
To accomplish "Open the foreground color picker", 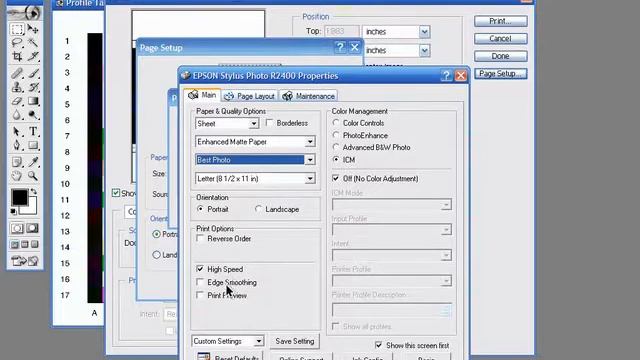I will [x=19, y=198].
